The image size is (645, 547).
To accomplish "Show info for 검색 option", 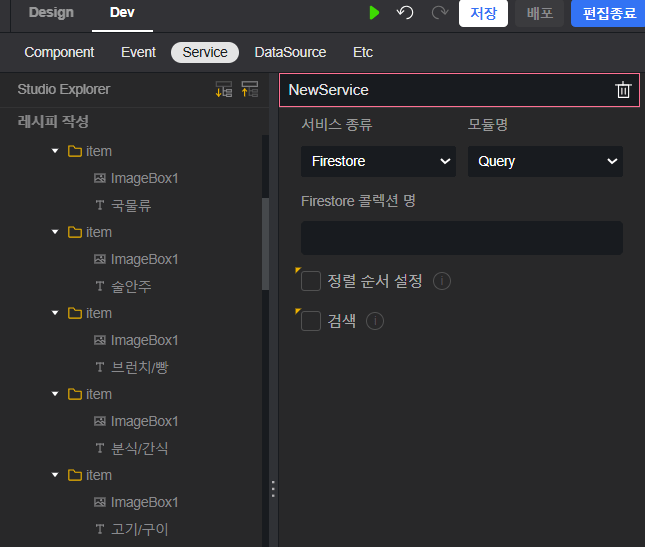I will click(x=375, y=321).
